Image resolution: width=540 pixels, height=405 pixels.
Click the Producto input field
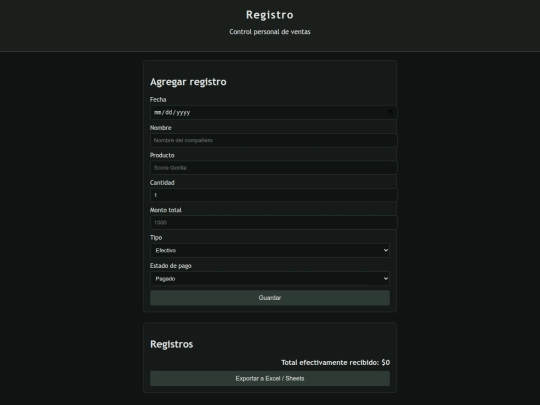pyautogui.click(x=273, y=168)
